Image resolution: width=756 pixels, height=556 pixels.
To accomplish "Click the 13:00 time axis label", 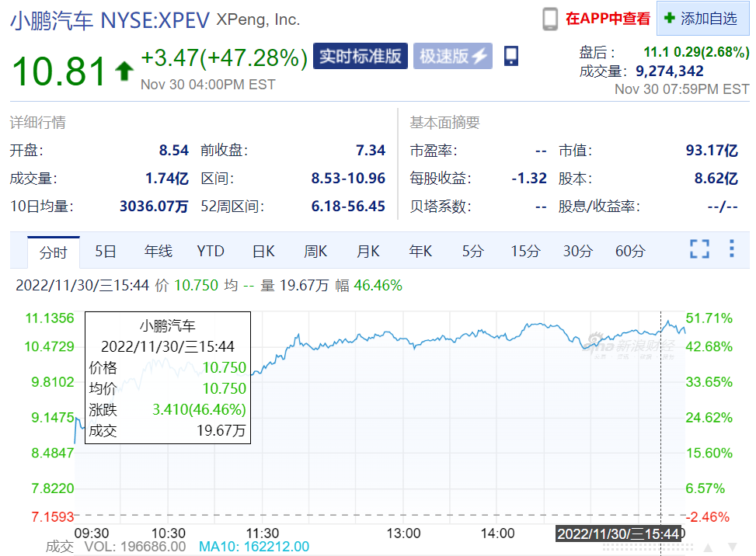I will (403, 533).
